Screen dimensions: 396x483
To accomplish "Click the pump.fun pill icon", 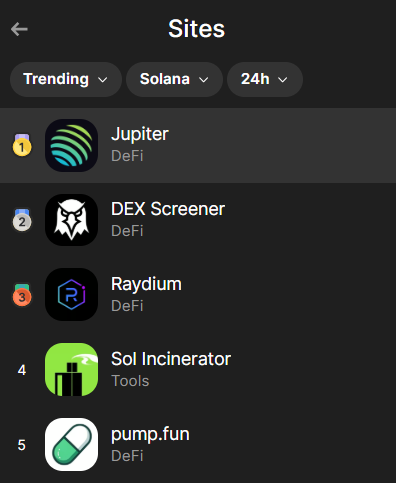I will point(71,444).
